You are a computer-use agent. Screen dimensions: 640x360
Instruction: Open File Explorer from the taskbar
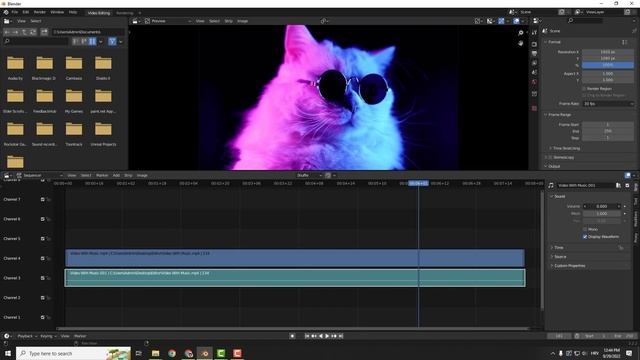pos(156,353)
